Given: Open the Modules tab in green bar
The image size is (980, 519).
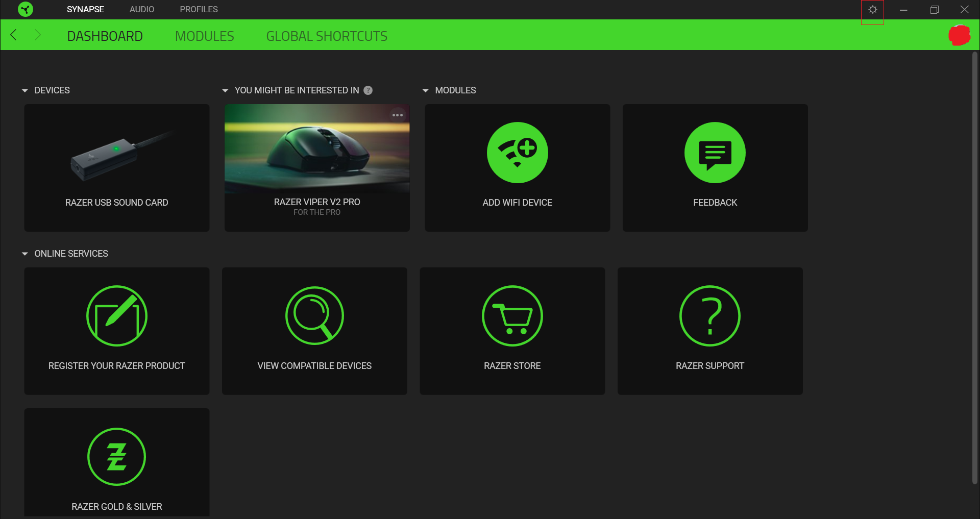Looking at the screenshot, I should pyautogui.click(x=205, y=36).
